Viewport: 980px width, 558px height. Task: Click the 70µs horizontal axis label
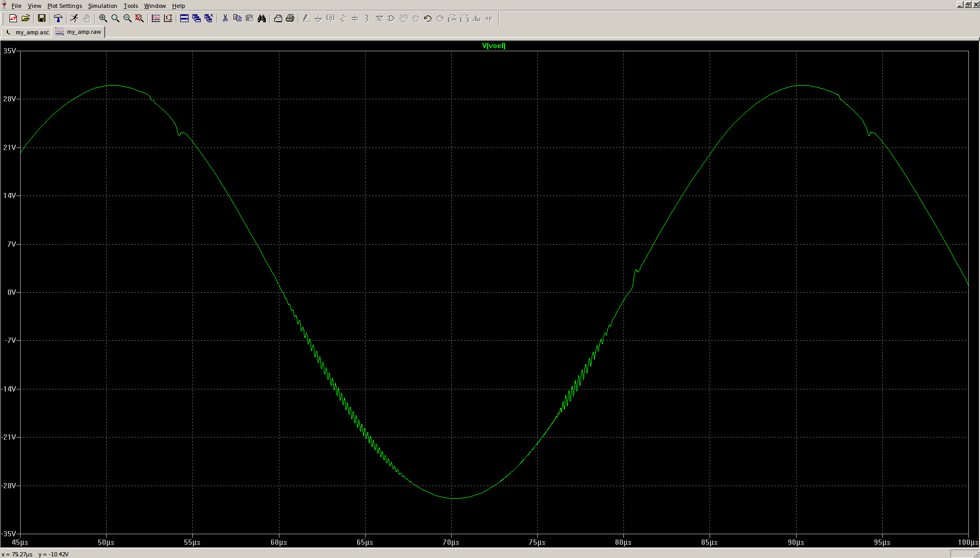point(451,542)
